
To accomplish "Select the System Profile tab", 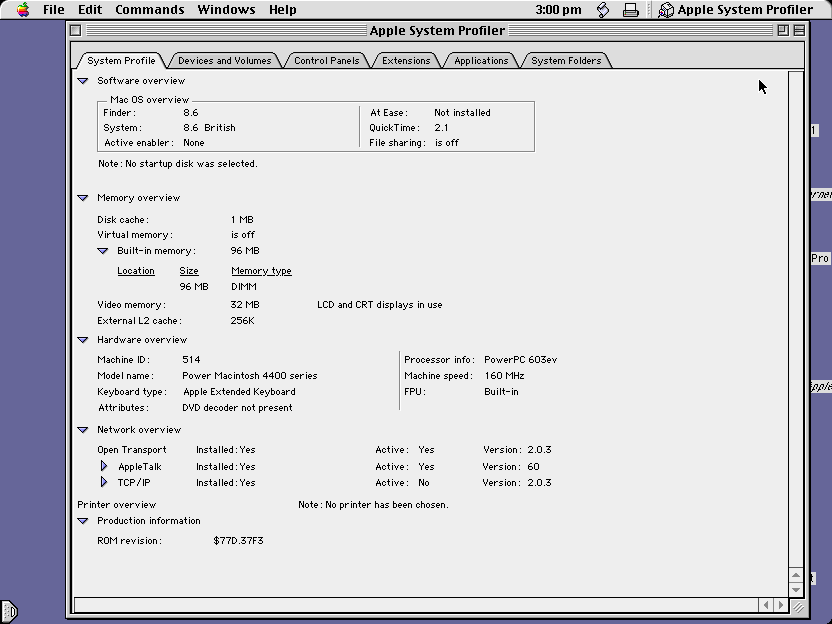I will 121,60.
